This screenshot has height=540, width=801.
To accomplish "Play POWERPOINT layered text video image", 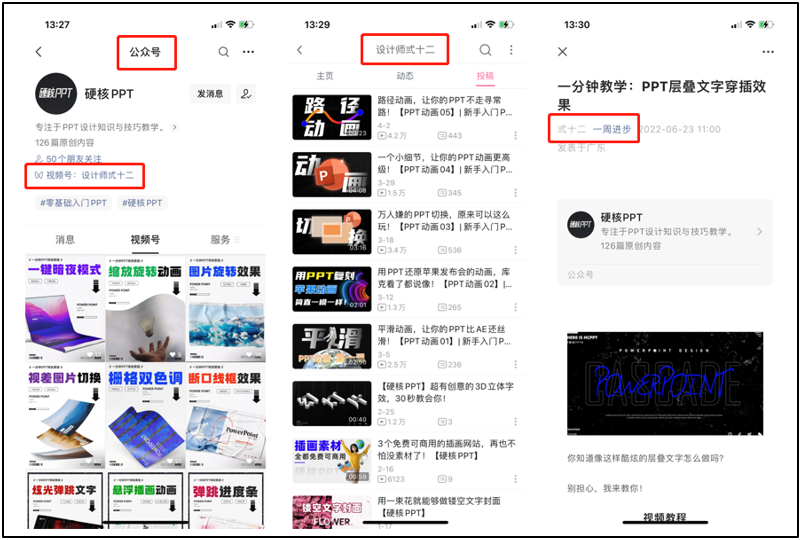I will [x=665, y=383].
